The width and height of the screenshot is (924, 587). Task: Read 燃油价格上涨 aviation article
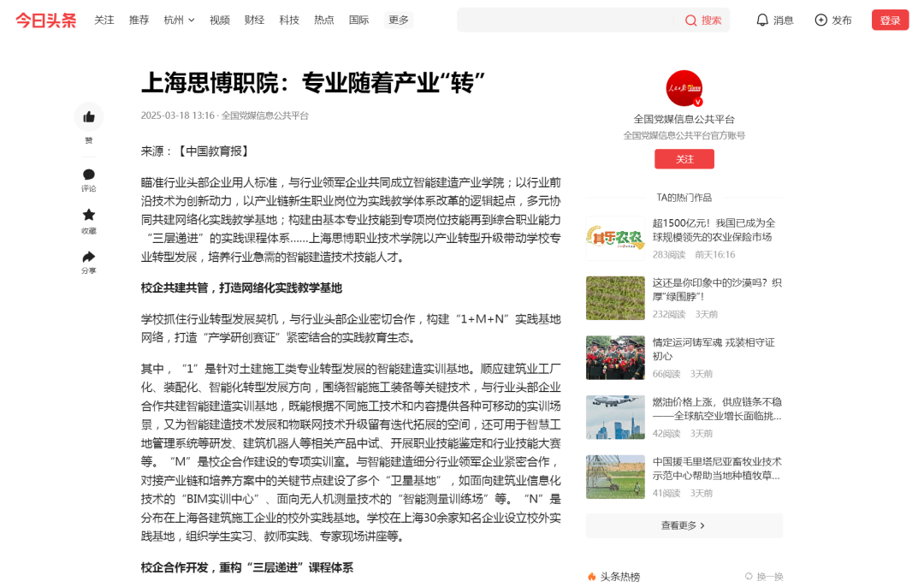[717, 408]
